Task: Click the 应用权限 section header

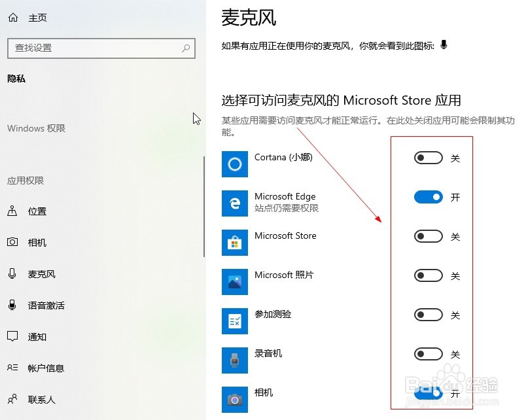Action: 26,181
